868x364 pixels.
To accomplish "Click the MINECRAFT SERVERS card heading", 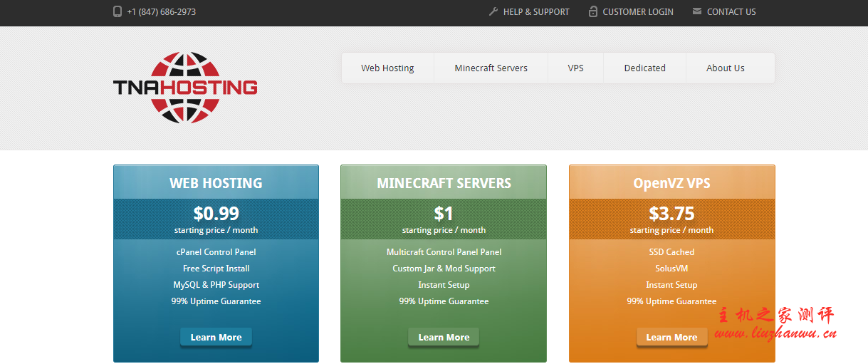I will pyautogui.click(x=444, y=183).
